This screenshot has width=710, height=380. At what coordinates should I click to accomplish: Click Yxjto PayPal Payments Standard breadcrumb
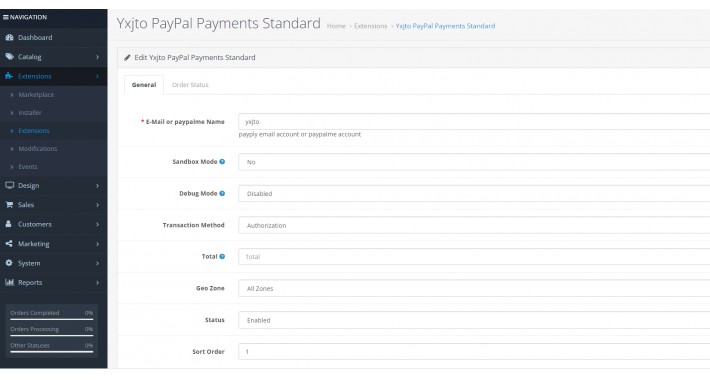(x=445, y=26)
